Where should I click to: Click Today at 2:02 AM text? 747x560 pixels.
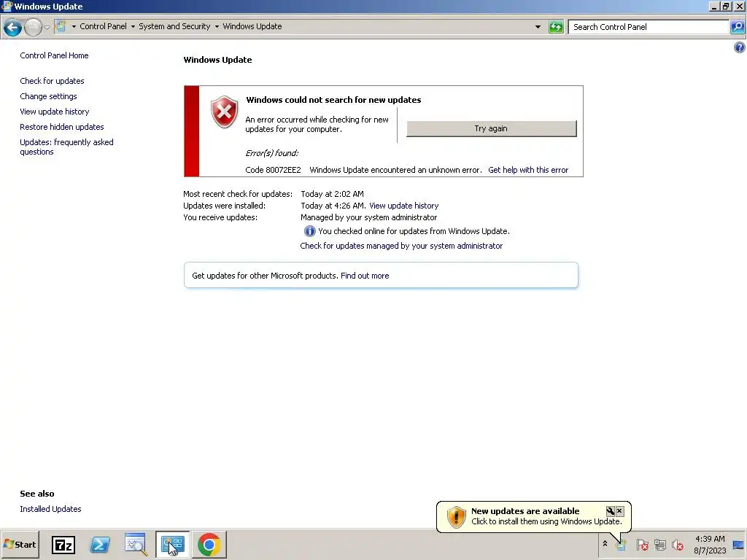[332, 194]
